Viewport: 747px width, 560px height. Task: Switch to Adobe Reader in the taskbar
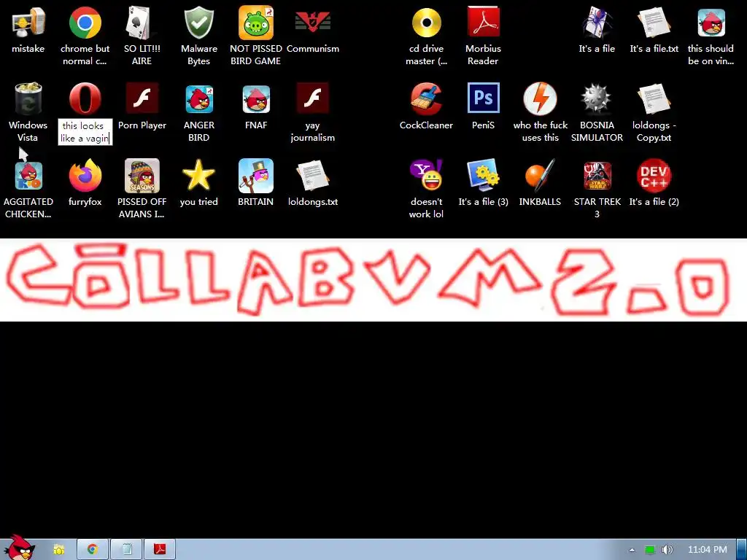point(160,550)
